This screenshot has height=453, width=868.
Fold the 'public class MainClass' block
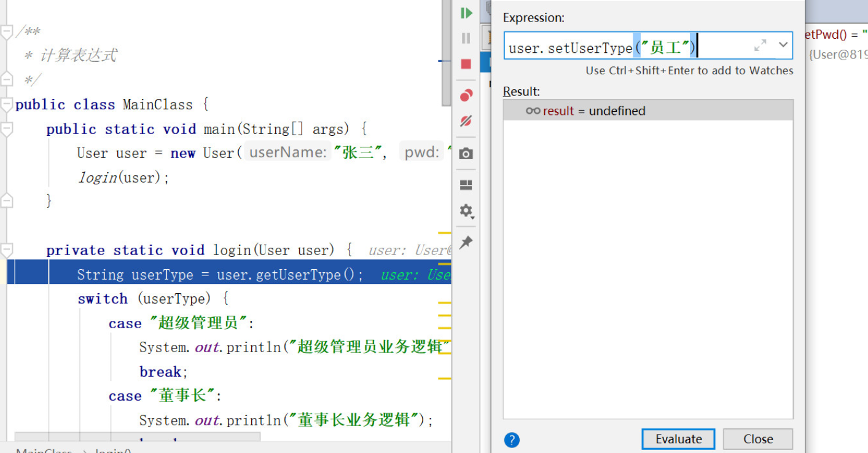click(6, 104)
